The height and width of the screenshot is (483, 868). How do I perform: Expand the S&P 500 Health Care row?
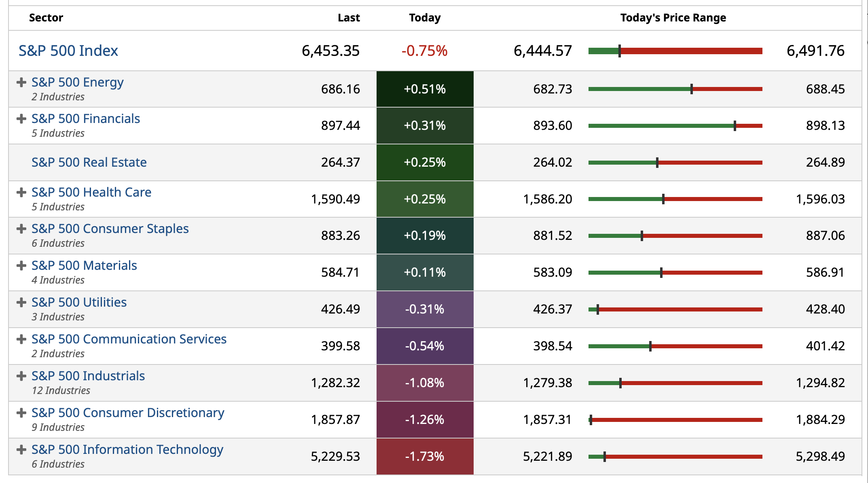tap(21, 193)
